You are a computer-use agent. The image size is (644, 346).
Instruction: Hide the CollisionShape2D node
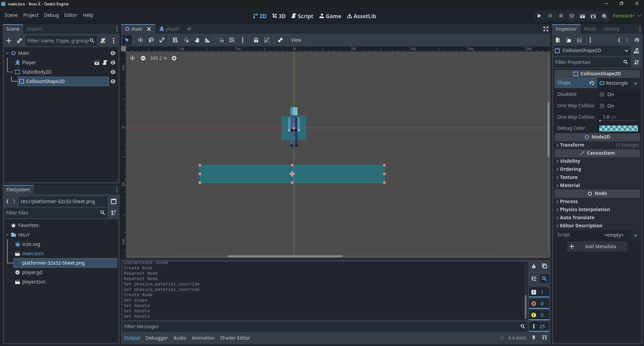[113, 81]
